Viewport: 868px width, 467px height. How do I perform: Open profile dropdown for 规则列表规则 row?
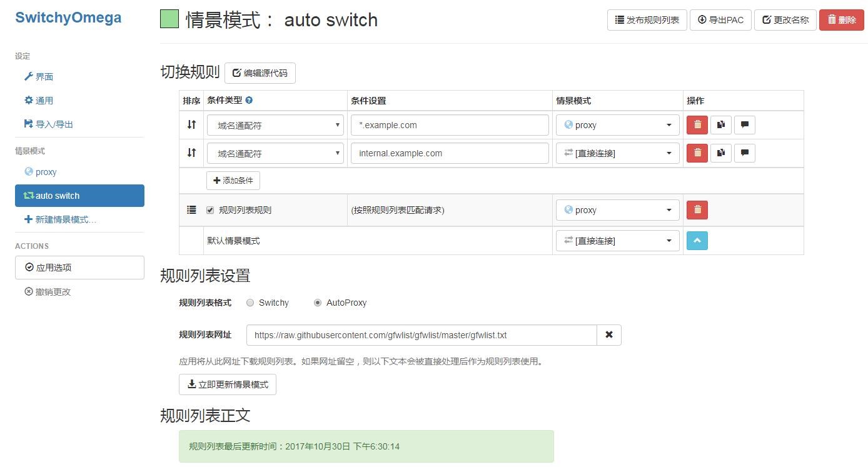(618, 210)
